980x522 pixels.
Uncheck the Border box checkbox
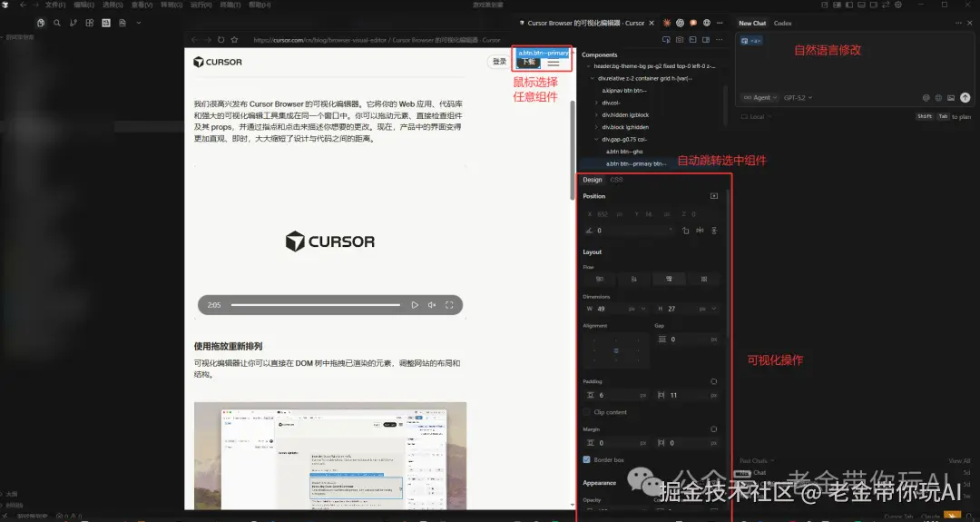(x=586, y=459)
